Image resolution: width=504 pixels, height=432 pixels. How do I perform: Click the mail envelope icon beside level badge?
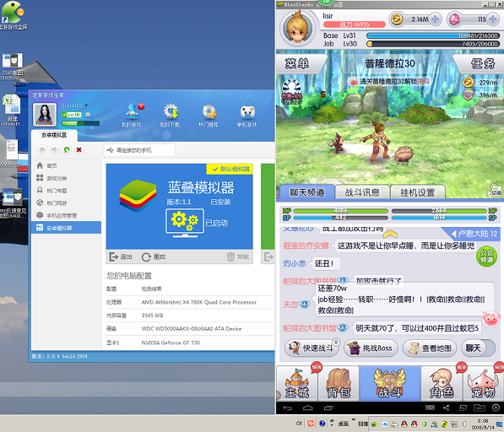[x=88, y=115]
